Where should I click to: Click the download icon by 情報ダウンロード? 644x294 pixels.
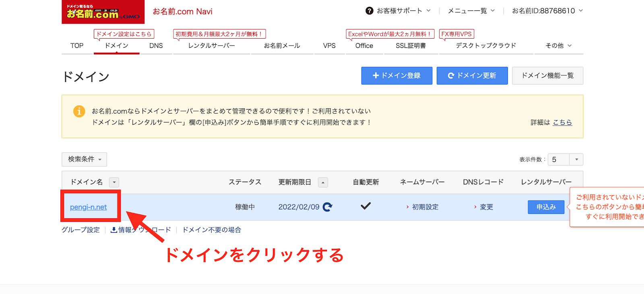tap(114, 230)
